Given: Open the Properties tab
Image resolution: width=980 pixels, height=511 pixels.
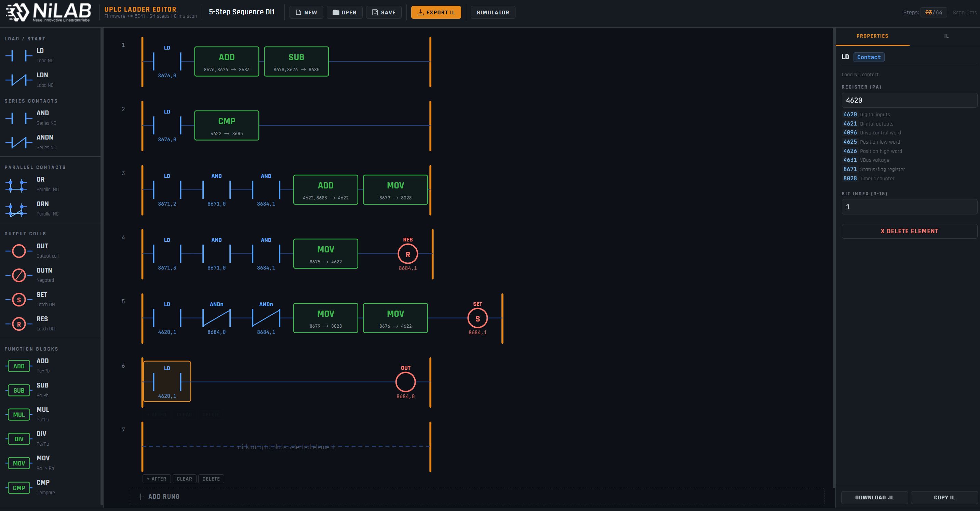Looking at the screenshot, I should (x=872, y=36).
